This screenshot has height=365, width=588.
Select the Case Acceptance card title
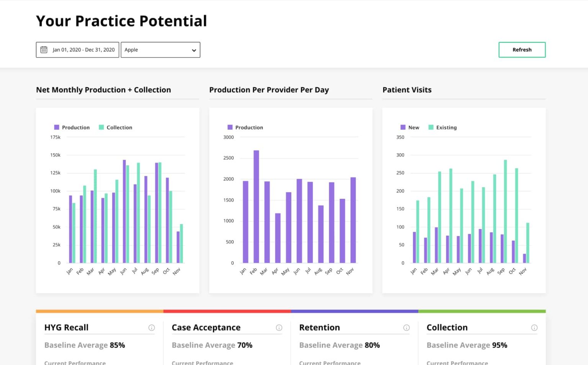pyautogui.click(x=206, y=327)
